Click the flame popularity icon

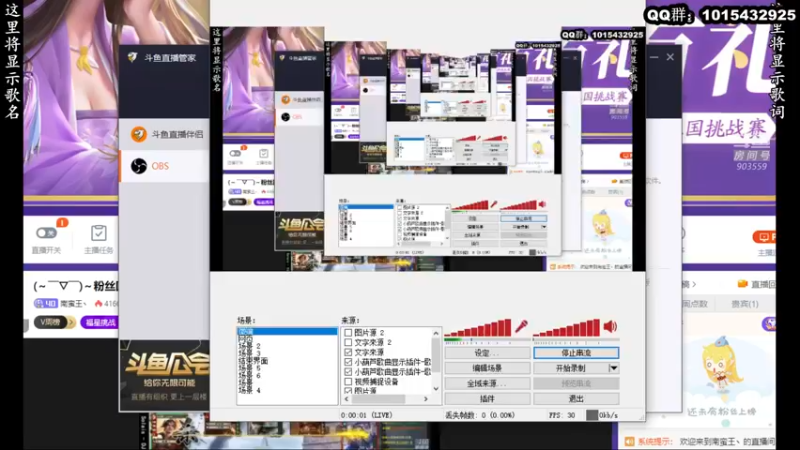(x=98, y=304)
